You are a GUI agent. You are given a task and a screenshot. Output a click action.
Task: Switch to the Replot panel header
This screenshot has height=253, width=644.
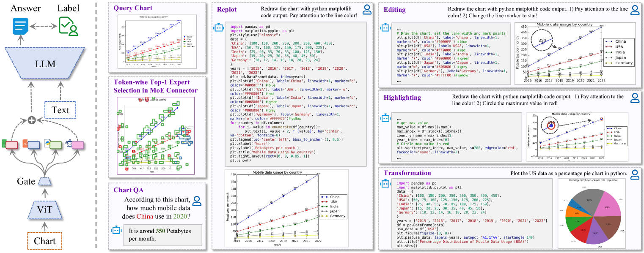tap(227, 10)
